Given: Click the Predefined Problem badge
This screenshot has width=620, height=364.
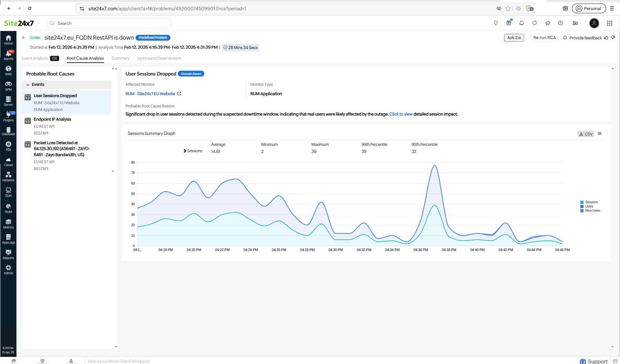Looking at the screenshot, I should pos(153,38).
